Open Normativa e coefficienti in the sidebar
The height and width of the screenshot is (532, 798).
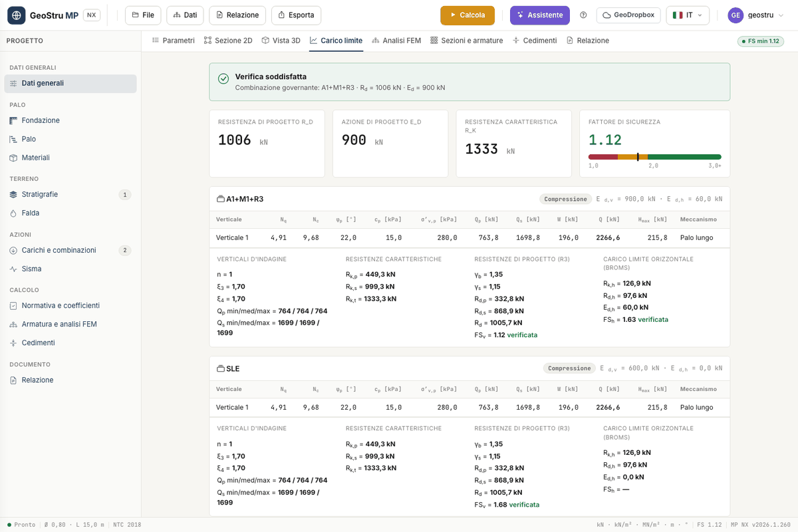[70, 306]
